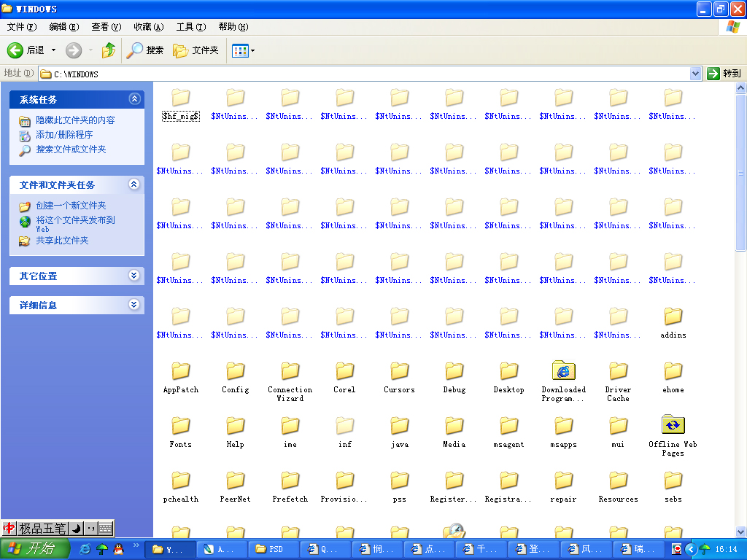Screen dimensions: 747x560
Task: Select the Fonts folder icon
Action: click(x=180, y=426)
